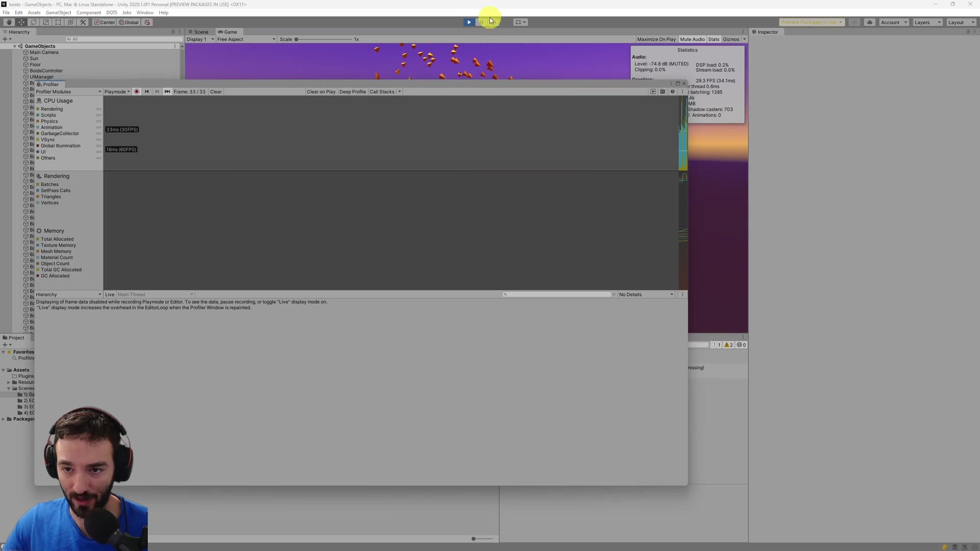The image size is (980, 551).
Task: Select the Rotate tool
Action: click(x=34, y=22)
